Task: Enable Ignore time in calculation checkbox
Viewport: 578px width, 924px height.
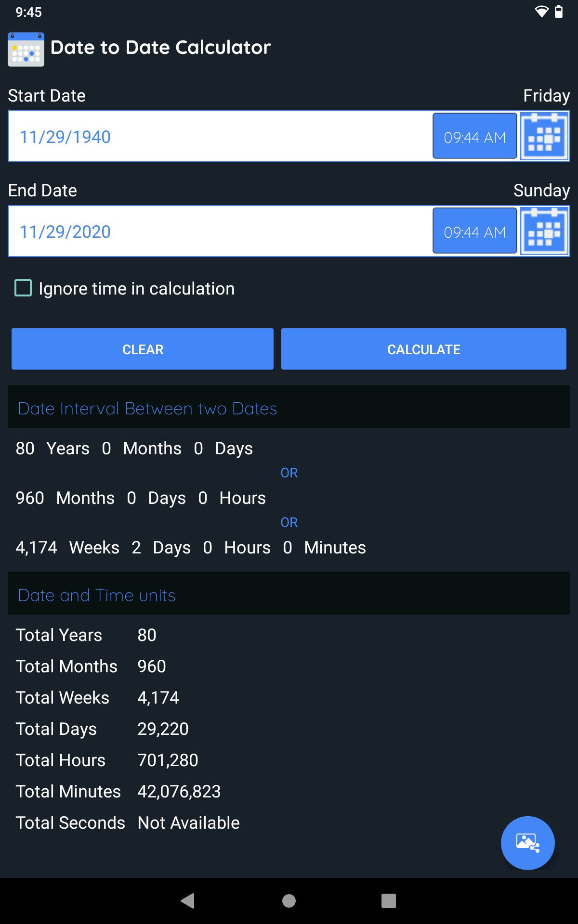Action: pos(23,288)
